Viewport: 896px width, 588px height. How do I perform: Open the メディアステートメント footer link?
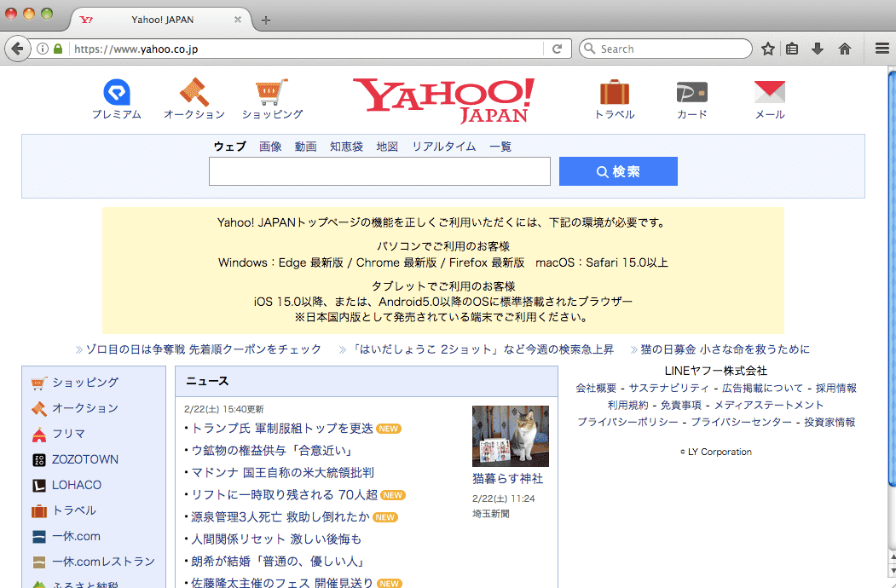pyautogui.click(x=769, y=405)
